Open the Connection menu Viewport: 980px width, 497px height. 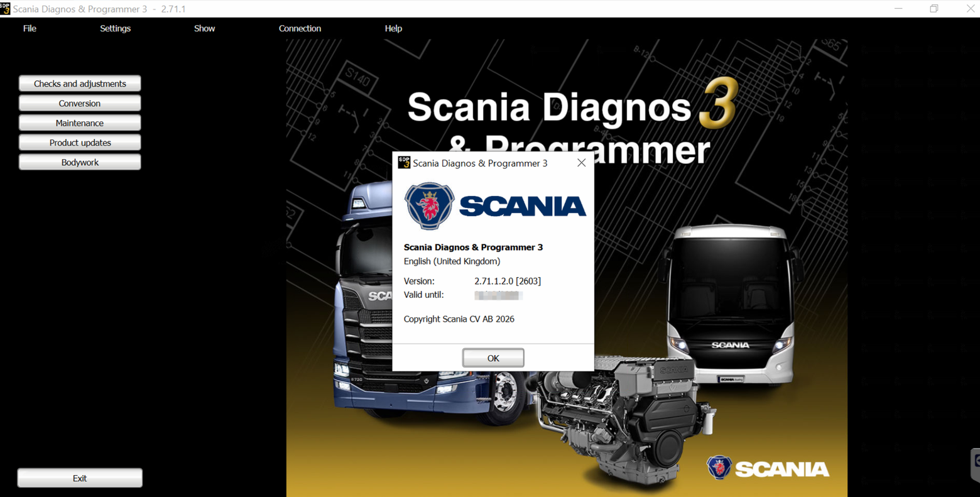pos(300,28)
